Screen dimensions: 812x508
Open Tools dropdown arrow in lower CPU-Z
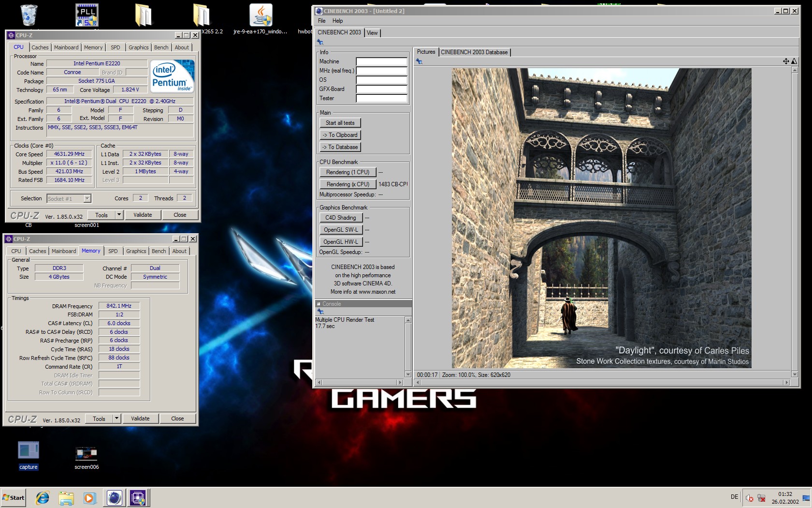(116, 418)
